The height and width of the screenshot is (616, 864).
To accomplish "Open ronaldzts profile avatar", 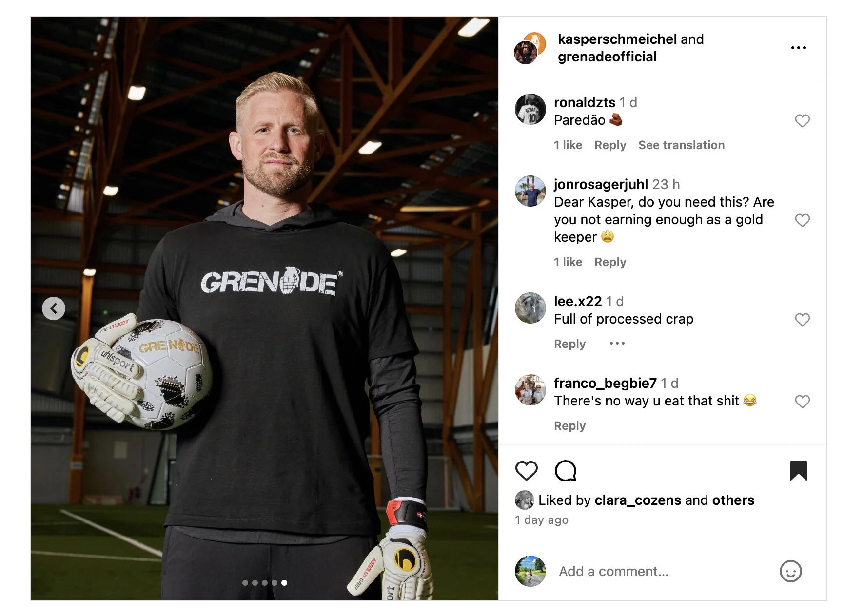I will point(530,109).
